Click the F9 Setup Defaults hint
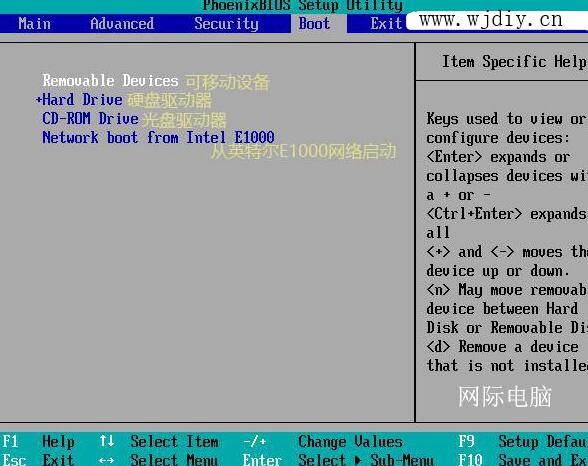Image resolution: width=588 pixels, height=466 pixels. tap(523, 441)
